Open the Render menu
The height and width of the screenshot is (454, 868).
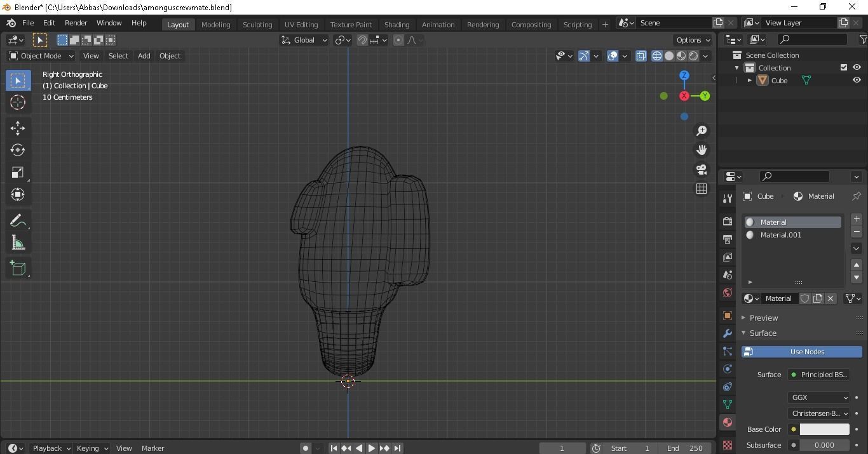(76, 23)
